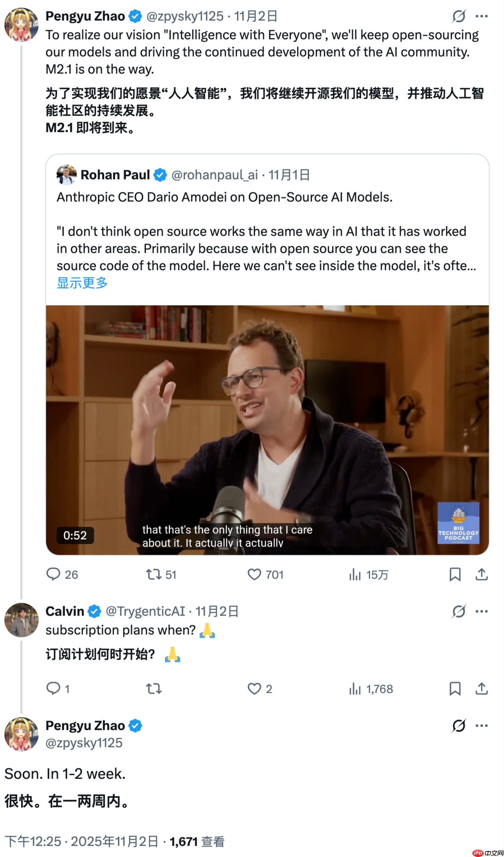Screen dimensions: 504x857
Task: Visit @TrygenticAI profile handle
Action: (145, 611)
